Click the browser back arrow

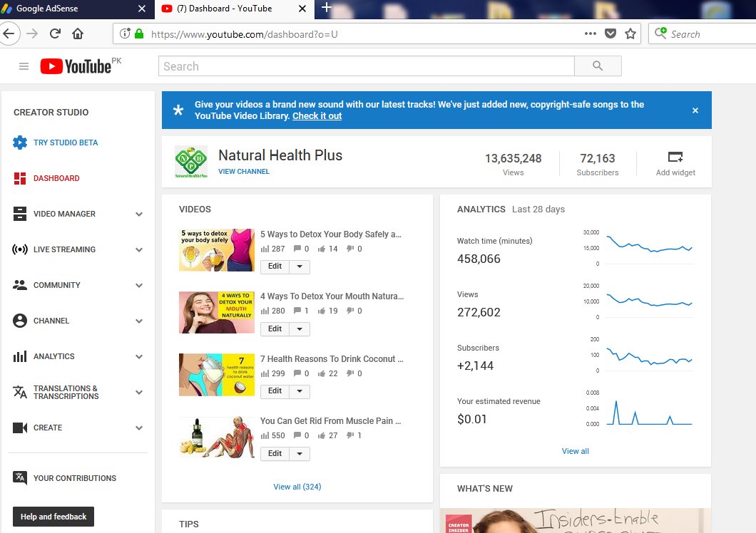9,33
